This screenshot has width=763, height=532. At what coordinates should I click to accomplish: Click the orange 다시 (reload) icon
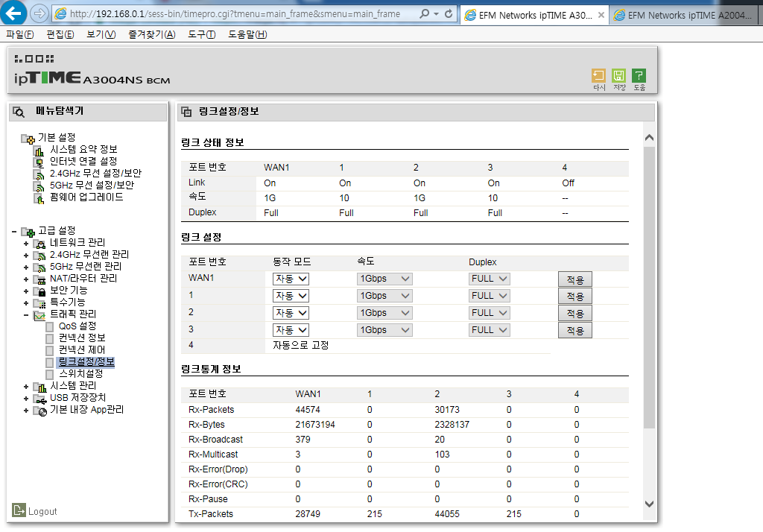598,75
